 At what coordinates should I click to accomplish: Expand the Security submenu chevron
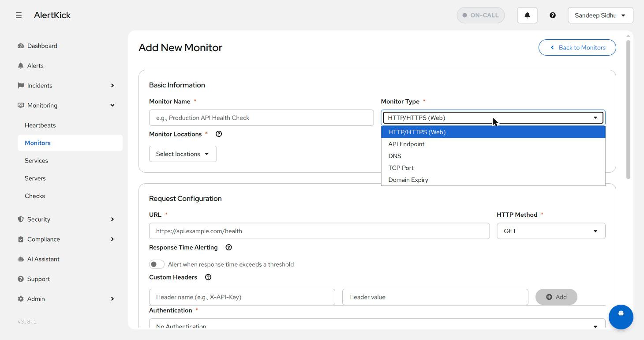pyautogui.click(x=112, y=219)
